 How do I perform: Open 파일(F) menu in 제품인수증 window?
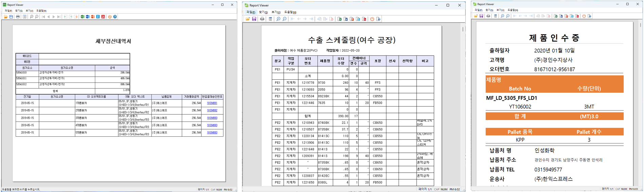point(478,10)
